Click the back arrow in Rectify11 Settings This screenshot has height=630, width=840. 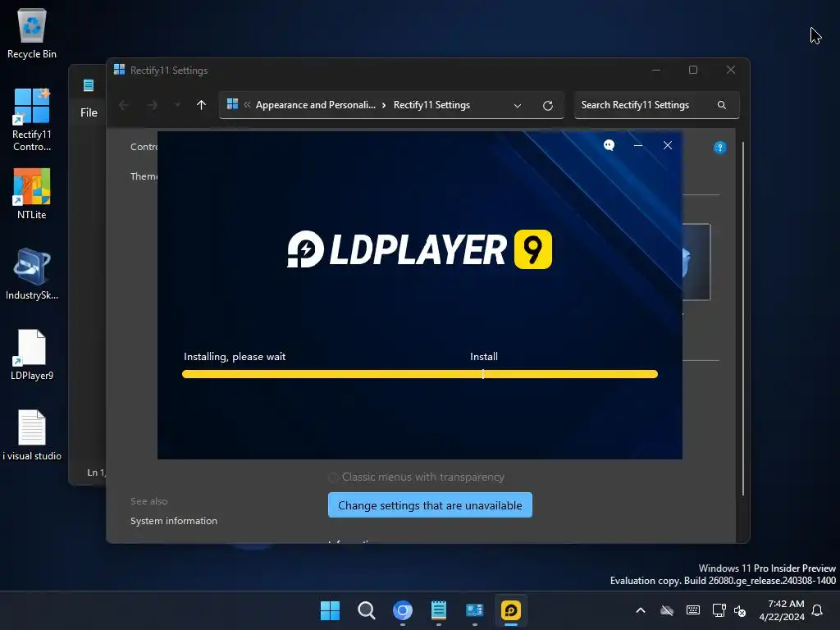[x=124, y=105]
